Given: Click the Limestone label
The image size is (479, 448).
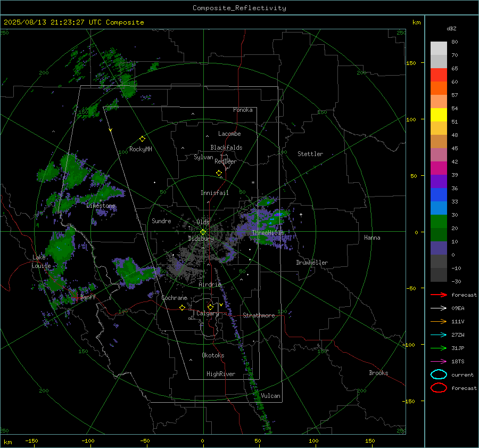Looking at the screenshot, I should coord(101,206).
